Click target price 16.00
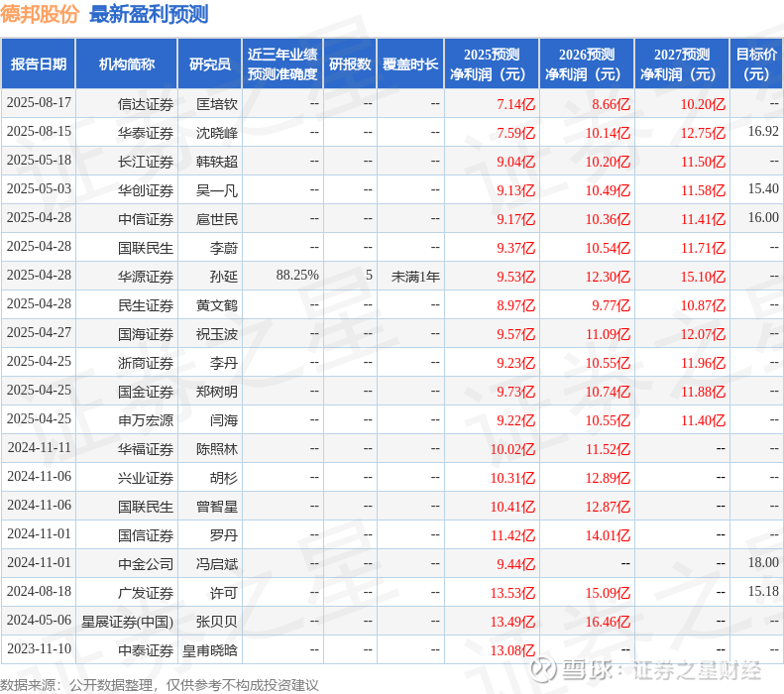Image resolution: width=784 pixels, height=694 pixels. 763,217
